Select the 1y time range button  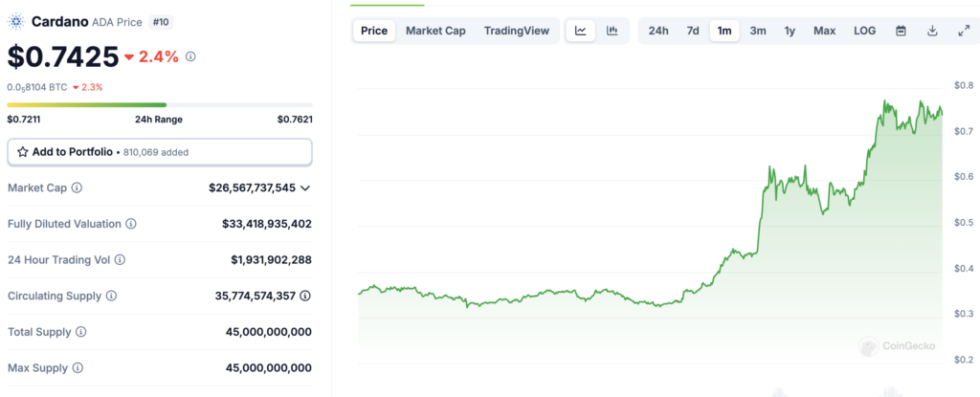pyautogui.click(x=790, y=31)
